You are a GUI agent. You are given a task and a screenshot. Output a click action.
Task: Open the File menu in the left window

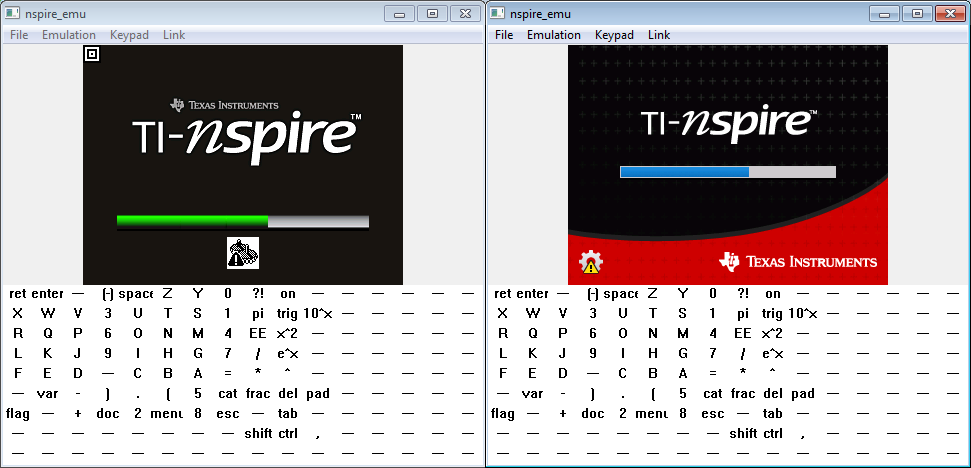pos(19,35)
